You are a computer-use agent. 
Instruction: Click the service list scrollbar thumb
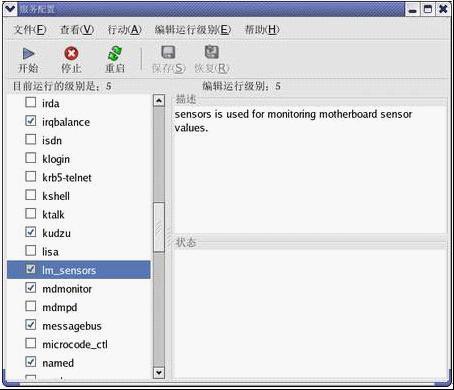click(x=159, y=227)
